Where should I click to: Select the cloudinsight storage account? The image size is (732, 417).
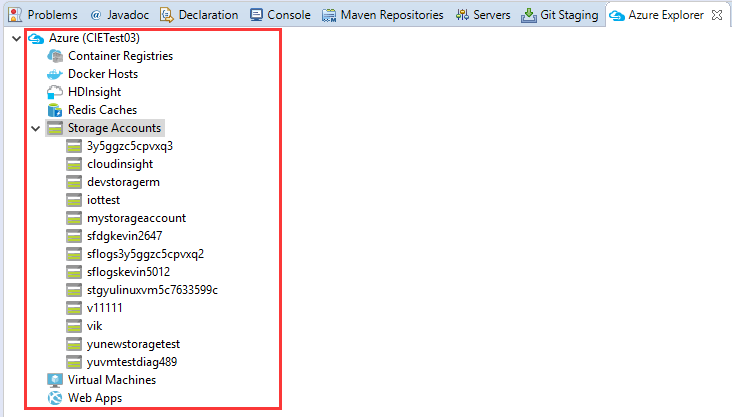coord(120,164)
